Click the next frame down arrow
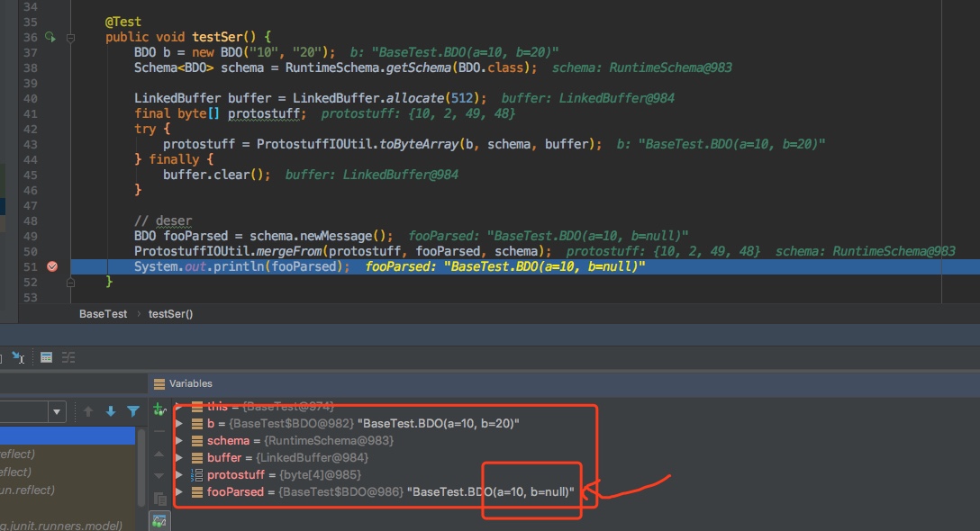This screenshot has width=980, height=531. [x=111, y=412]
